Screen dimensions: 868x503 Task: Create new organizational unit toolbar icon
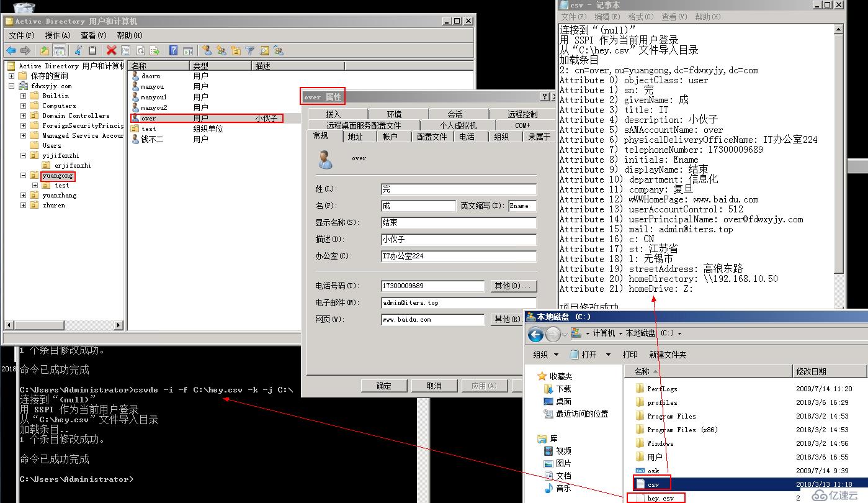236,51
